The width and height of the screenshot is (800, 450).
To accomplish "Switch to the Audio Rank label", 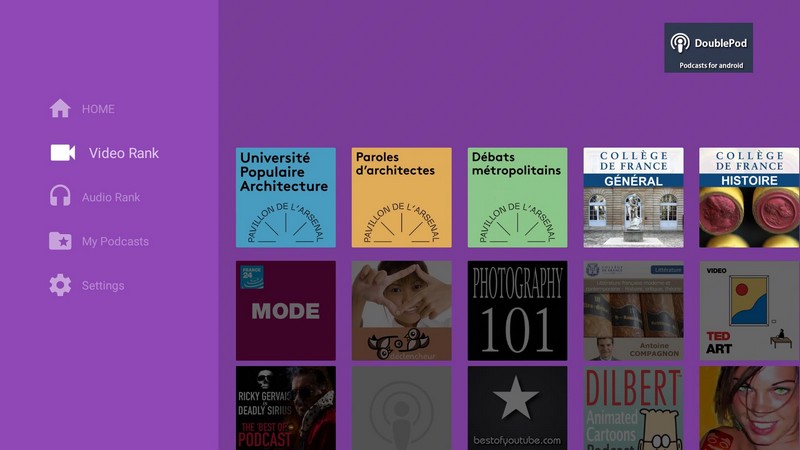I will (111, 197).
